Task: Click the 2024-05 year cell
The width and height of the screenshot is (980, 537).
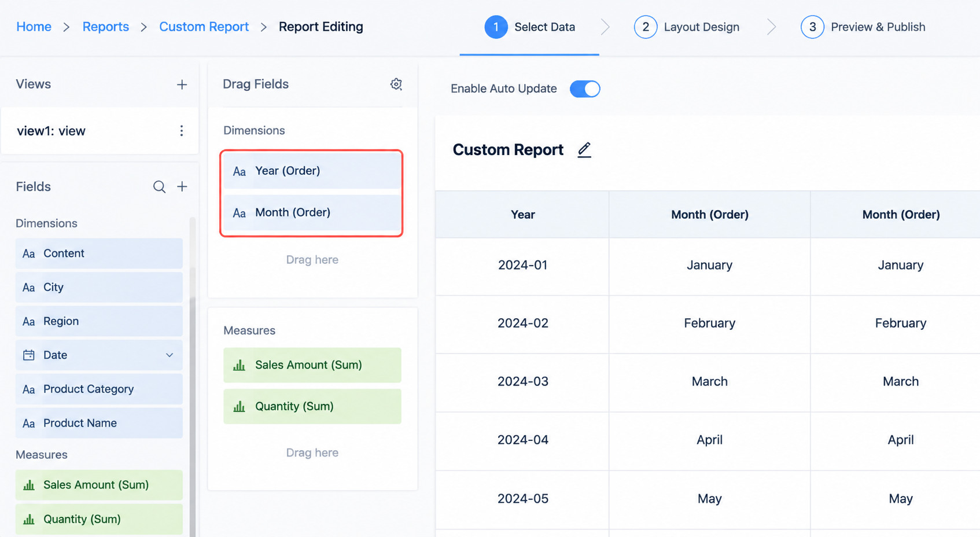Action: 522,499
